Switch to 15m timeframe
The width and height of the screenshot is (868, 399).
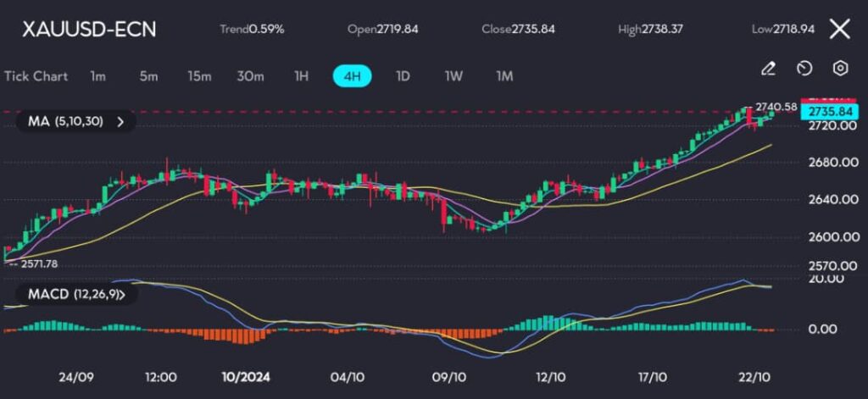point(199,76)
